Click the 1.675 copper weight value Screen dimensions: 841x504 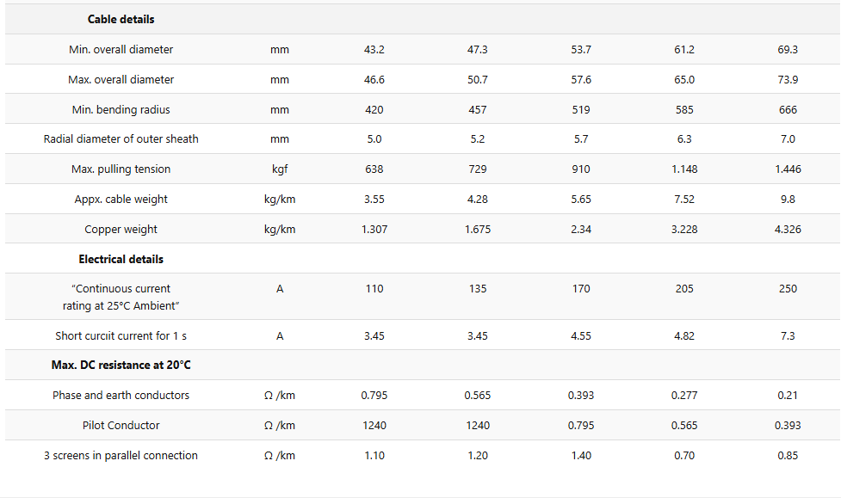coord(478,230)
